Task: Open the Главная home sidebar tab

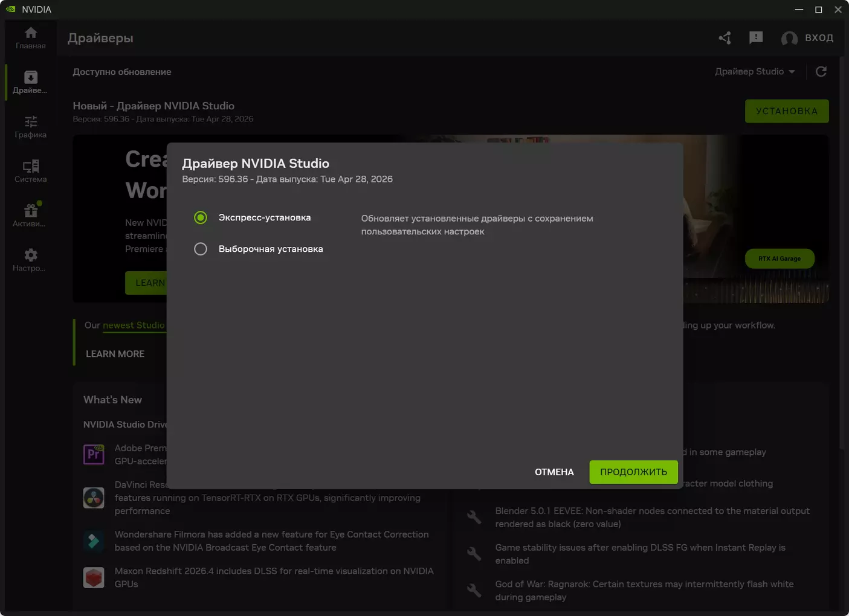Action: [31, 37]
